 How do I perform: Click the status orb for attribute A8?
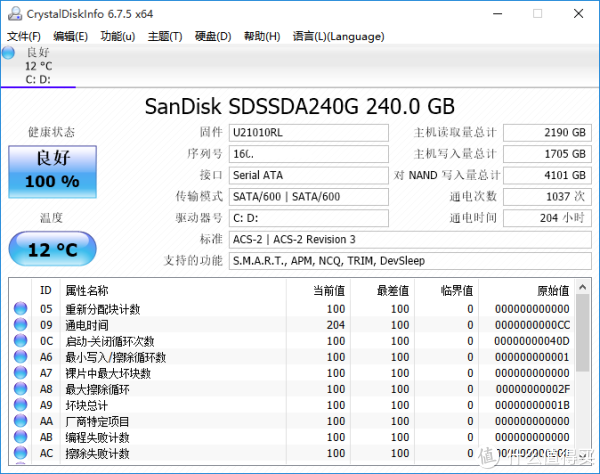click(x=21, y=389)
